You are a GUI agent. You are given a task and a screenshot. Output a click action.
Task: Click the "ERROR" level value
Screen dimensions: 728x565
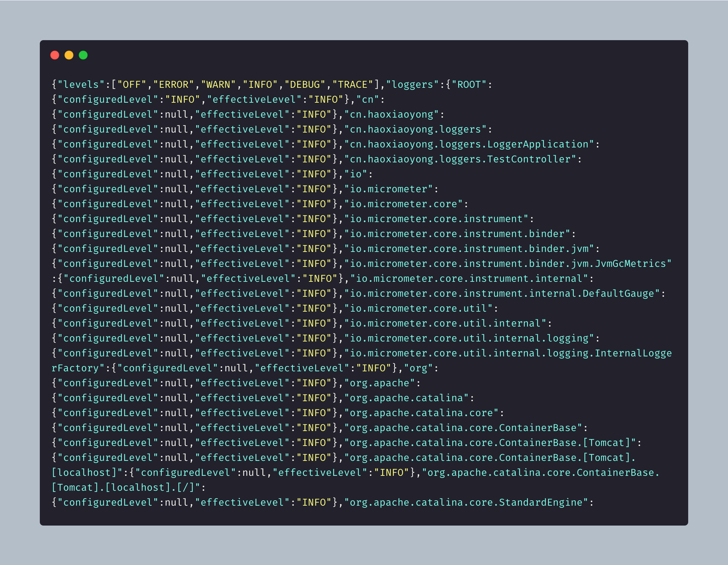pos(174,85)
